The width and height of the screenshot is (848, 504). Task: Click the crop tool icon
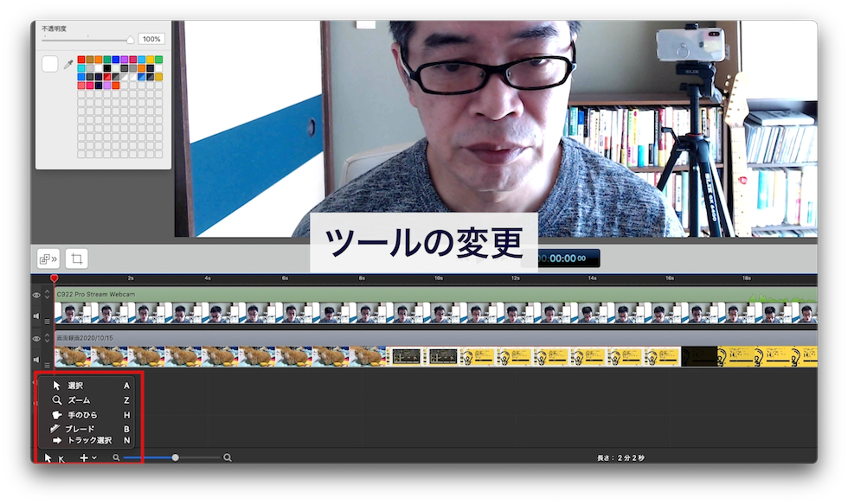[77, 258]
